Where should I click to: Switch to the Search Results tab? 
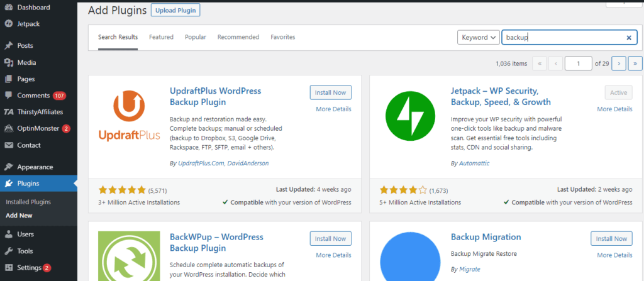point(118,37)
